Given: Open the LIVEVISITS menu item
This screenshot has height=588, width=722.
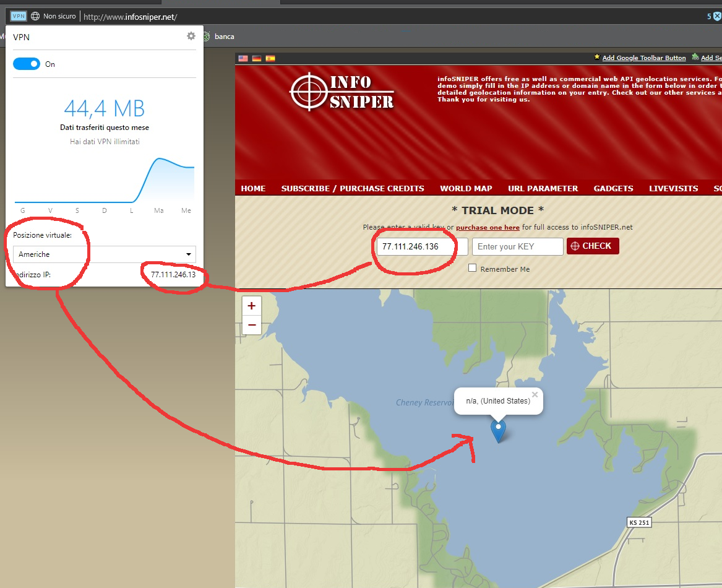Looking at the screenshot, I should tap(673, 189).
